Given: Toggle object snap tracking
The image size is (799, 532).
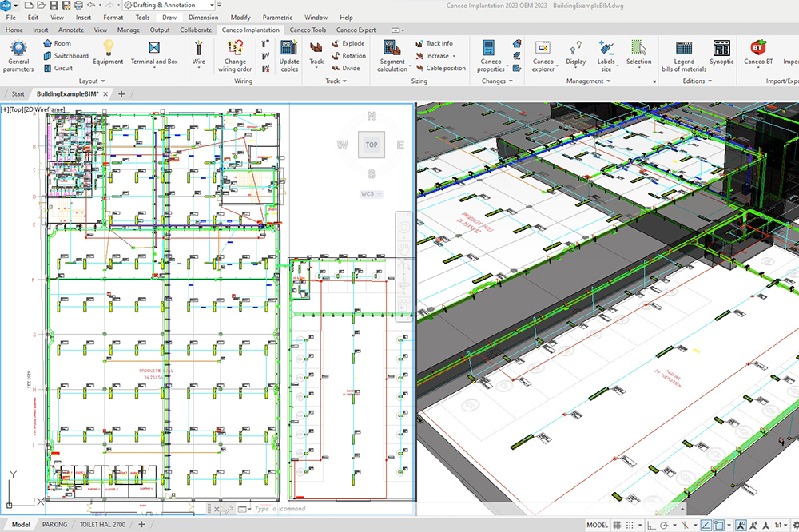Looking at the screenshot, I should (706, 525).
